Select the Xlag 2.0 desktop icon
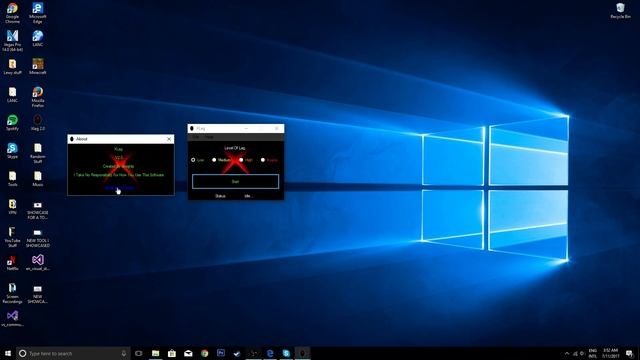Screen dimensions: 640x360 tap(38, 122)
